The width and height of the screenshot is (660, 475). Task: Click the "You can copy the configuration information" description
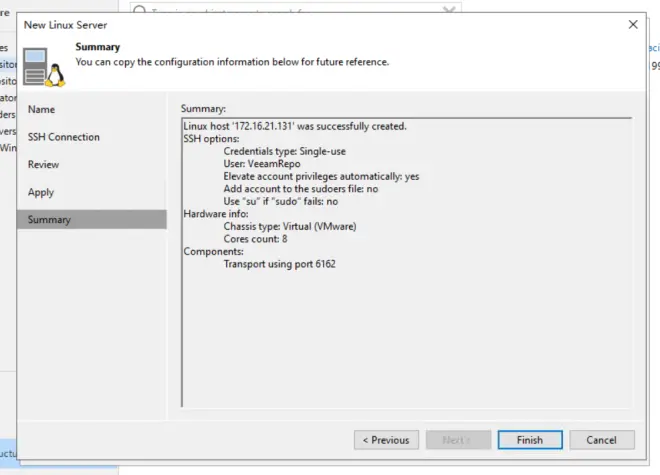[x=232, y=62]
